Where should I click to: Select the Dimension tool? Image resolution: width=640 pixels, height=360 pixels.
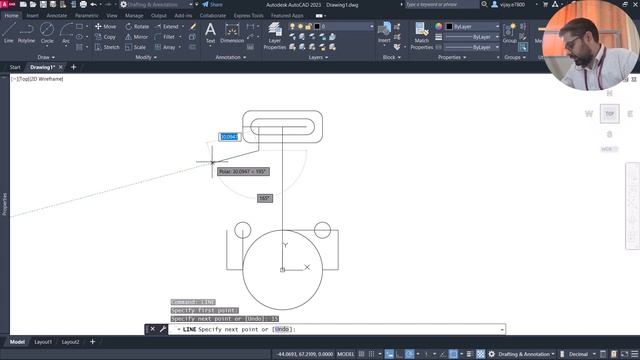coord(232,33)
